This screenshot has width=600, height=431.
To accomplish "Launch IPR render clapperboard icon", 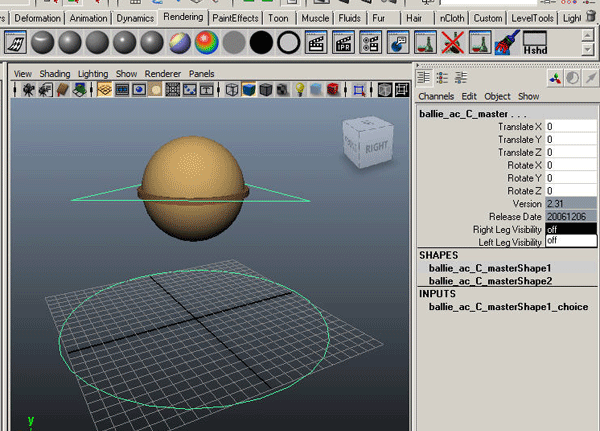I will (343, 42).
